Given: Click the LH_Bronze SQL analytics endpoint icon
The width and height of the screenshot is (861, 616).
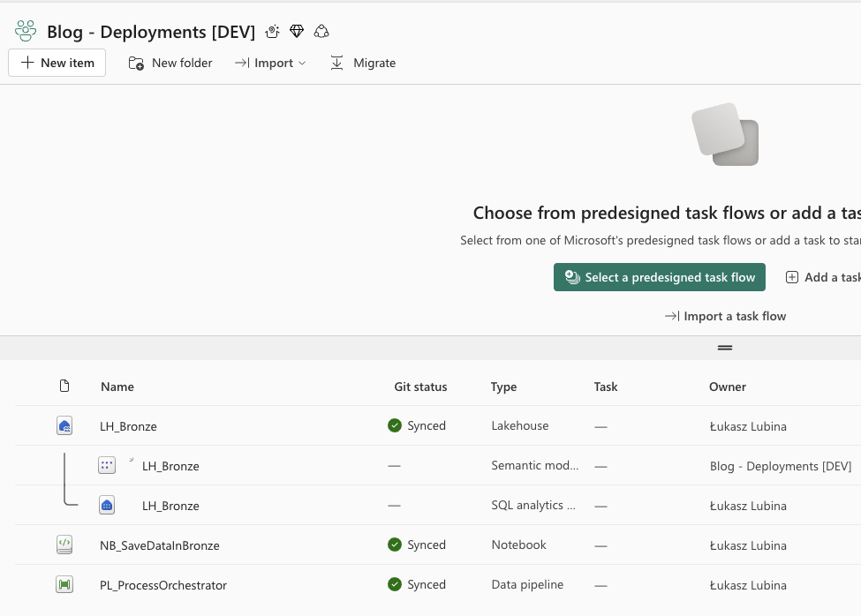Looking at the screenshot, I should click(x=107, y=506).
